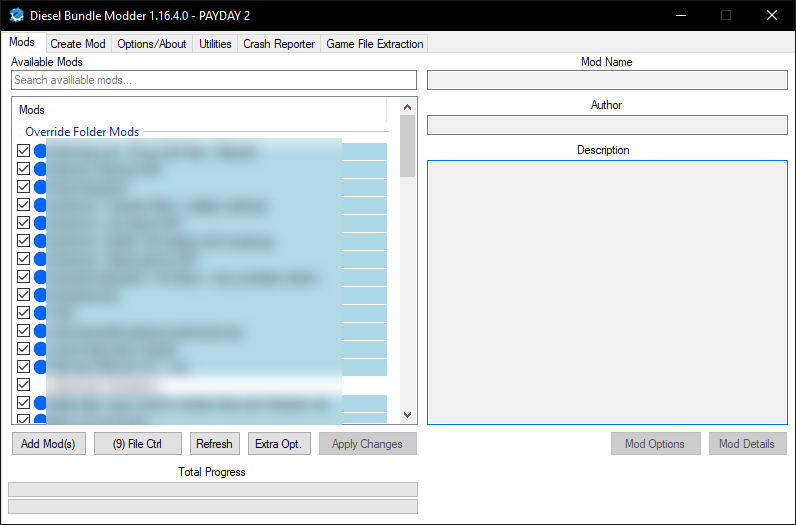This screenshot has width=796, height=525.
Task: Click the upper Total Progress bar
Action: pyautogui.click(x=213, y=489)
